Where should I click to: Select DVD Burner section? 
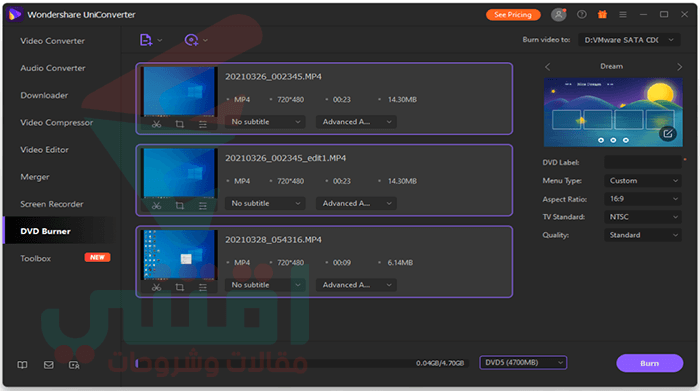[x=46, y=231]
